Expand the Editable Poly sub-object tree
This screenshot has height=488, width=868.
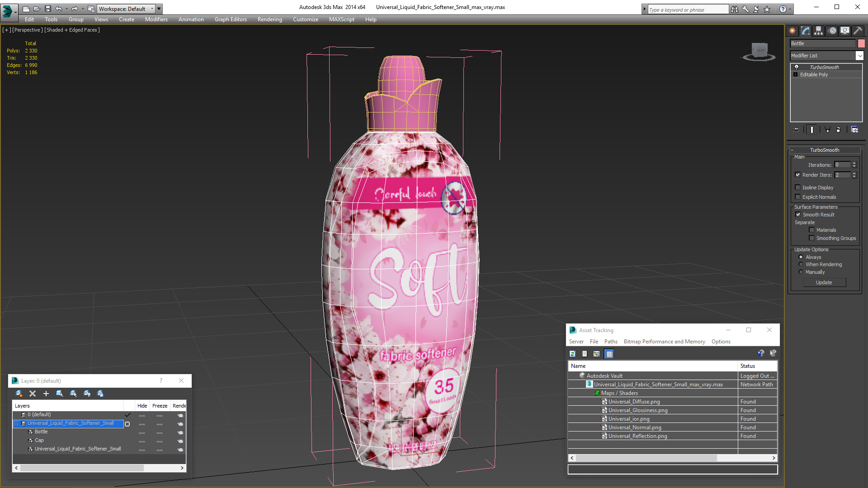796,75
